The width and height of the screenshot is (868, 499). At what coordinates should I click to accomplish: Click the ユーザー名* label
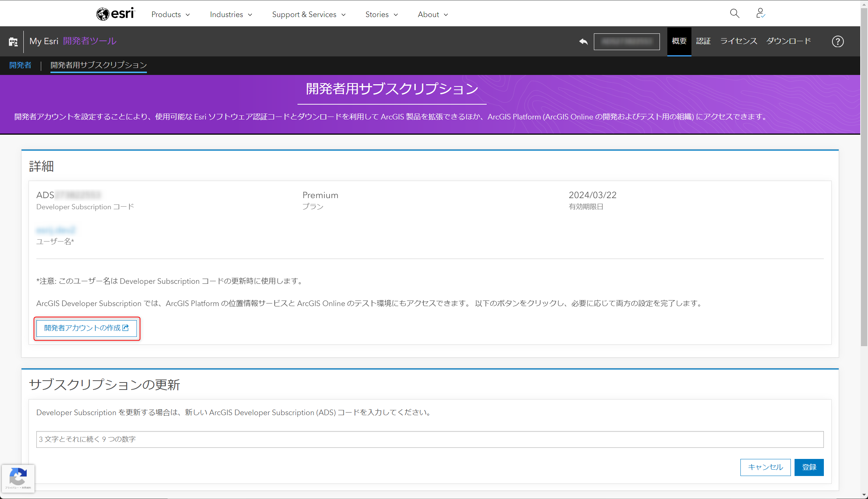(55, 242)
